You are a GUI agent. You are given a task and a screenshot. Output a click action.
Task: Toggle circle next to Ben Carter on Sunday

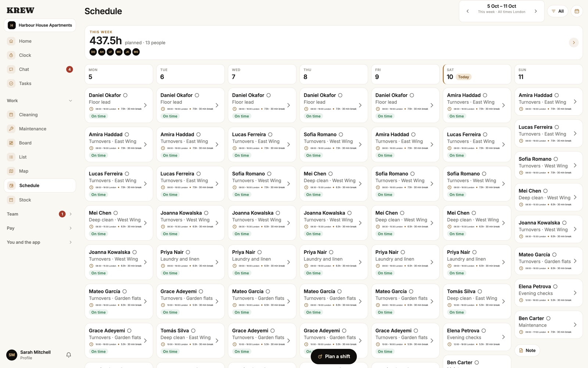coord(548,318)
